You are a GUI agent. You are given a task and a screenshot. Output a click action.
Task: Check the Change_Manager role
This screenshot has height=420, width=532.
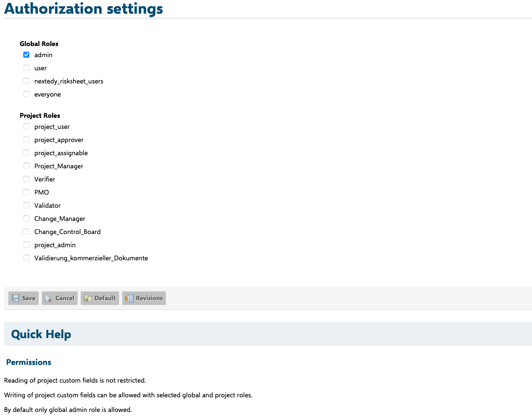coord(26,218)
